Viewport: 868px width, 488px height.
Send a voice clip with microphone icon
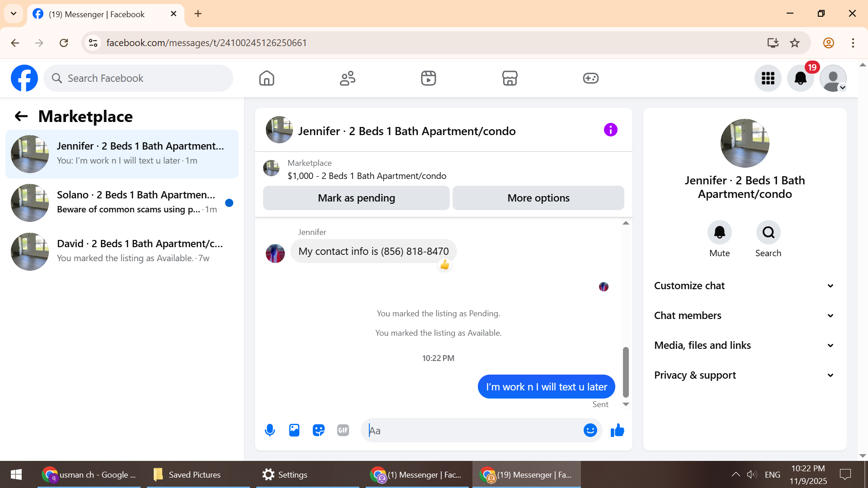270,430
